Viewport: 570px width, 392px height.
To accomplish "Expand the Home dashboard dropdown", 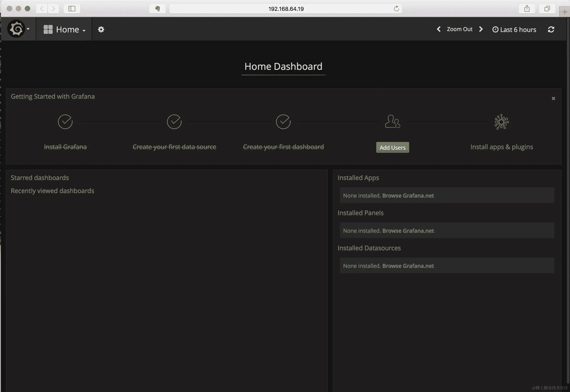I will tap(65, 30).
